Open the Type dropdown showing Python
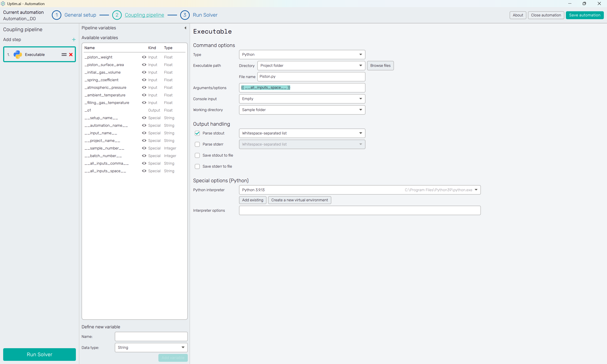 [302, 55]
